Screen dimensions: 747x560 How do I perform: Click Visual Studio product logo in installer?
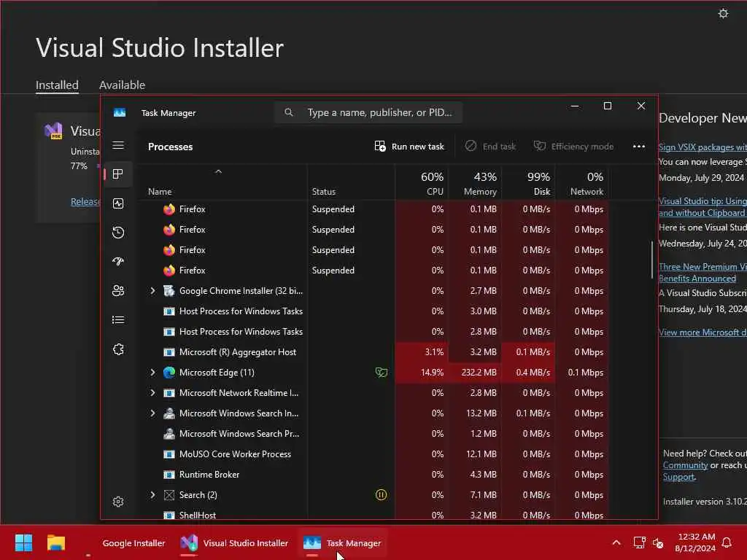point(53,131)
